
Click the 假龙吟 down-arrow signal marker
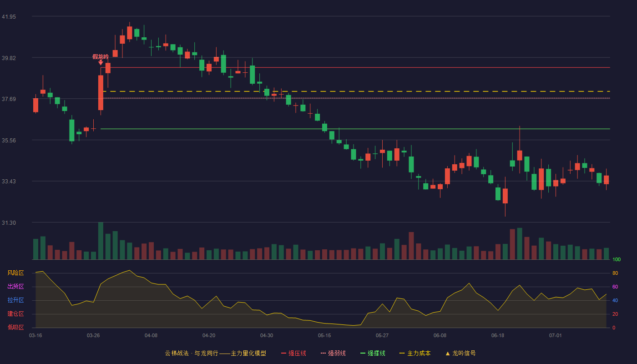coord(101,63)
